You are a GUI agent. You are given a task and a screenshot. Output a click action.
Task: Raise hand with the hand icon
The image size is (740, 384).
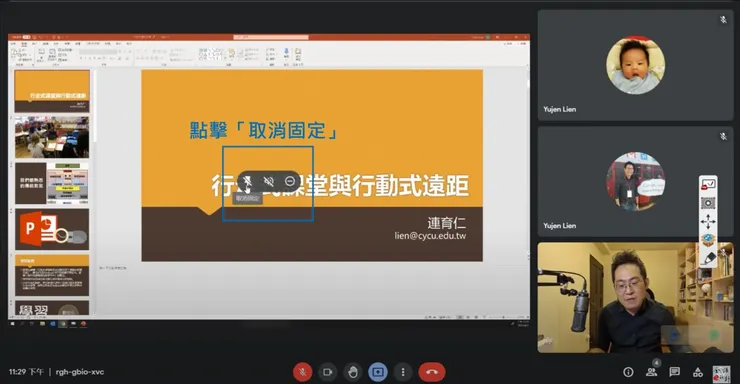click(x=352, y=372)
